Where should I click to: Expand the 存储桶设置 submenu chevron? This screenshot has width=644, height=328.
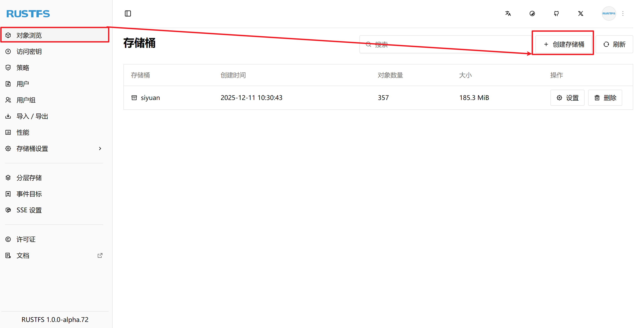click(x=100, y=148)
